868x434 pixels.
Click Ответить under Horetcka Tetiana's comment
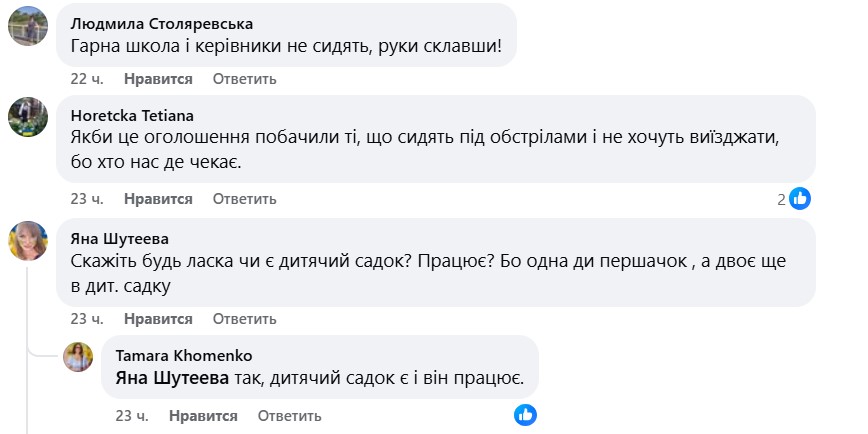[244, 199]
